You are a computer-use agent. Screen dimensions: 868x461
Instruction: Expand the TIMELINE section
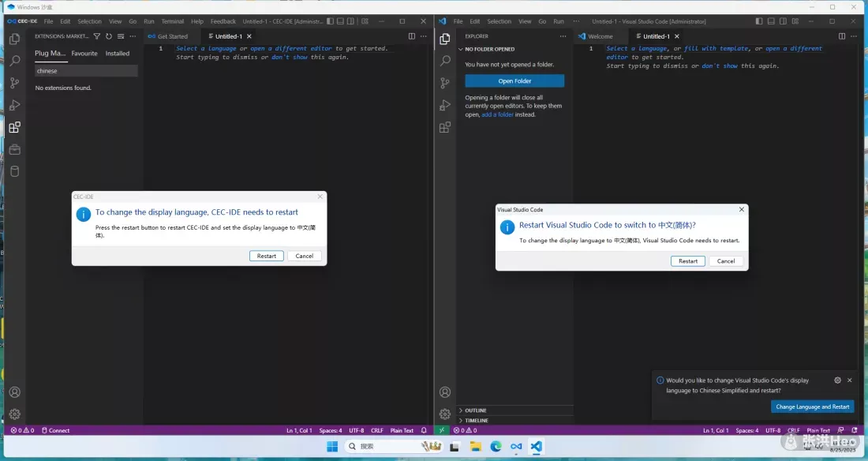(x=476, y=421)
